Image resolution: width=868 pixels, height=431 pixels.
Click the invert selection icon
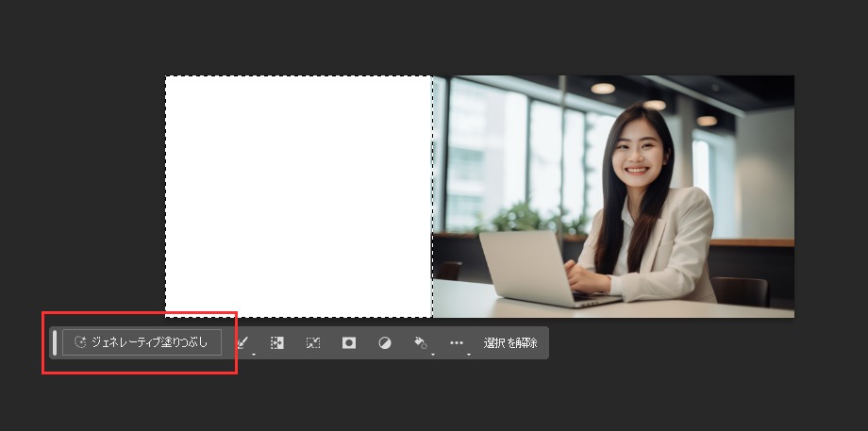click(x=276, y=343)
